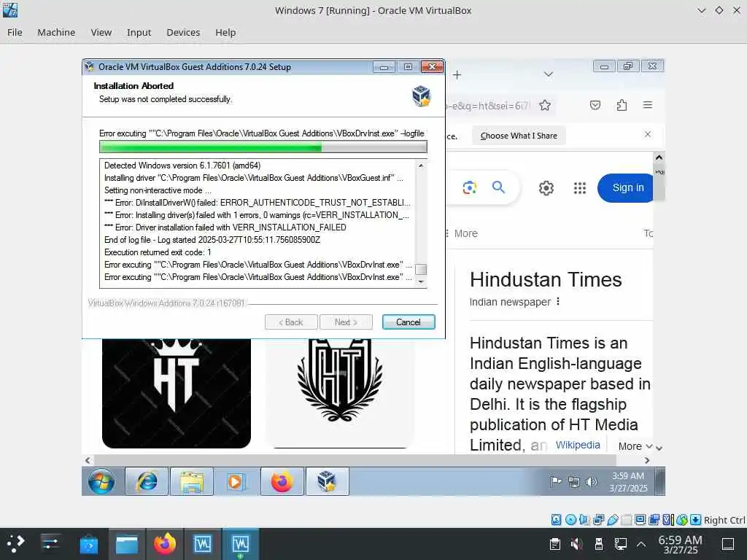The width and height of the screenshot is (747, 560).
Task: Open Dolphin file manager on host taskbar
Action: [x=127, y=543]
